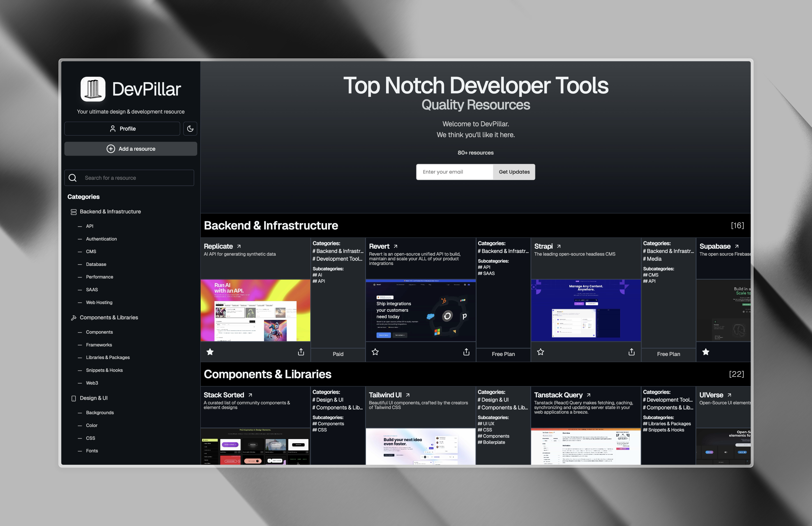Click the share icon on Revert card
The image size is (812, 526).
tap(466, 352)
